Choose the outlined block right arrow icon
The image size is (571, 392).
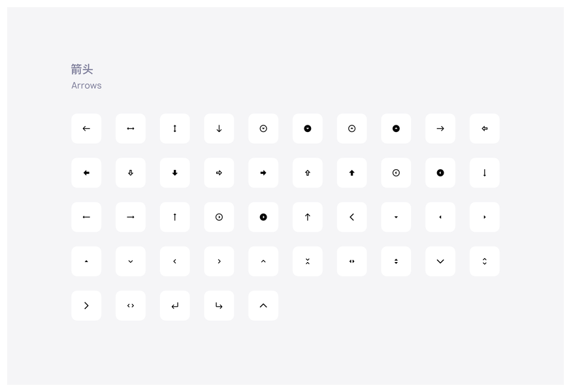click(x=219, y=173)
